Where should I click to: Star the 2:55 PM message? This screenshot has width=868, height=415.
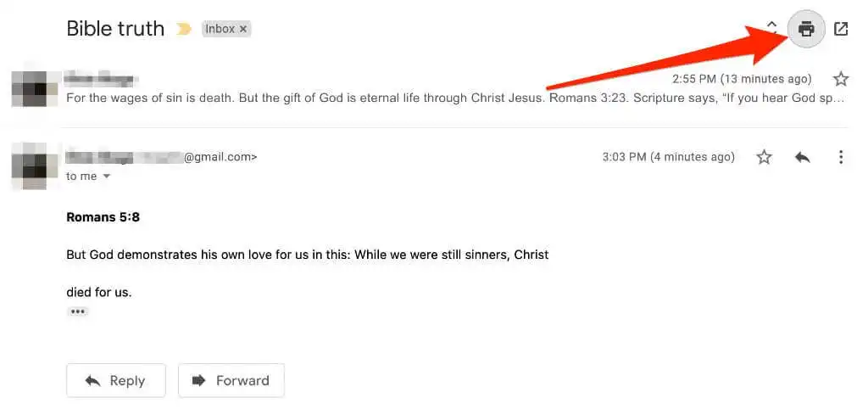pyautogui.click(x=841, y=79)
